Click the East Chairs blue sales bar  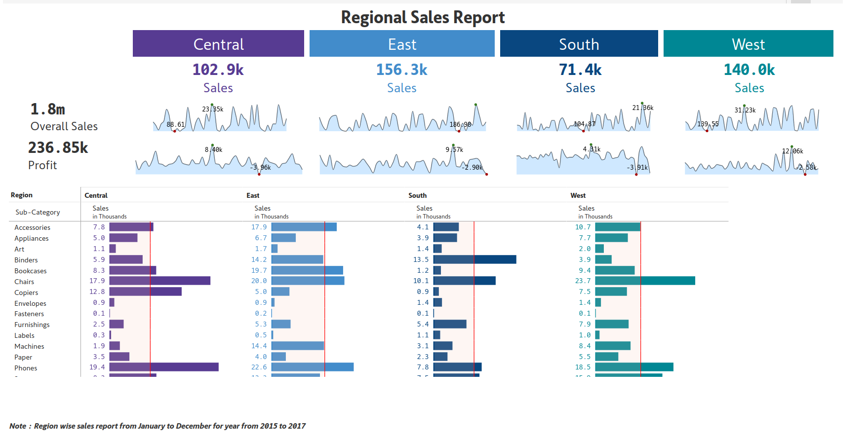(308, 281)
